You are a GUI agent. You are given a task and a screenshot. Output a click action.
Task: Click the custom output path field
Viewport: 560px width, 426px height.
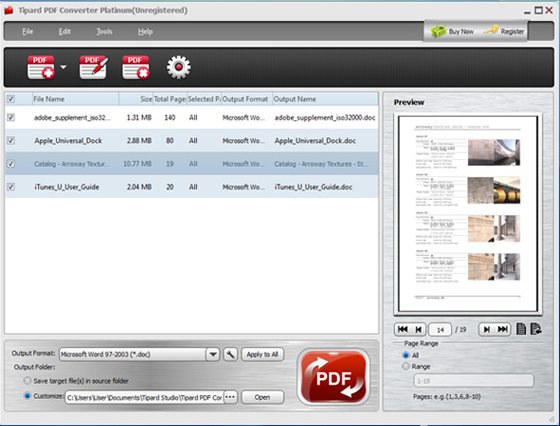pos(144,397)
